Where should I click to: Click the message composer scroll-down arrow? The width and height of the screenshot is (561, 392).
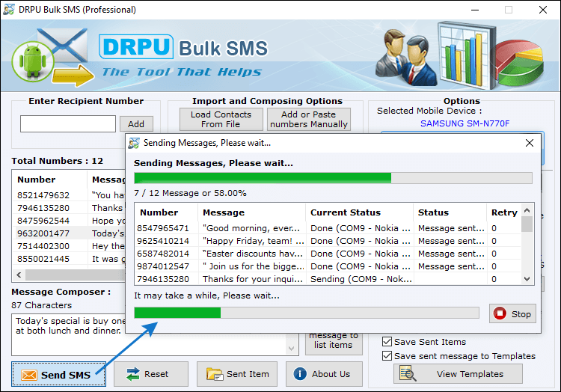pyautogui.click(x=291, y=349)
